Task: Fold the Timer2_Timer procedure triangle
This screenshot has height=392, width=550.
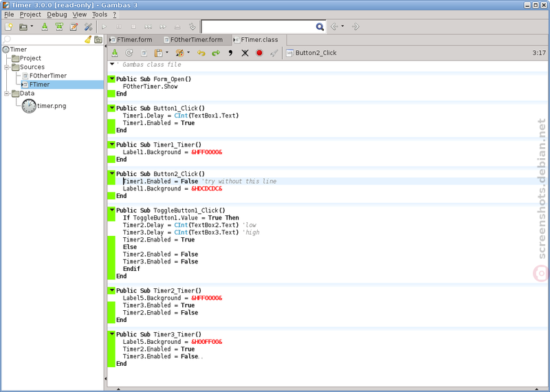Action: coord(111,291)
